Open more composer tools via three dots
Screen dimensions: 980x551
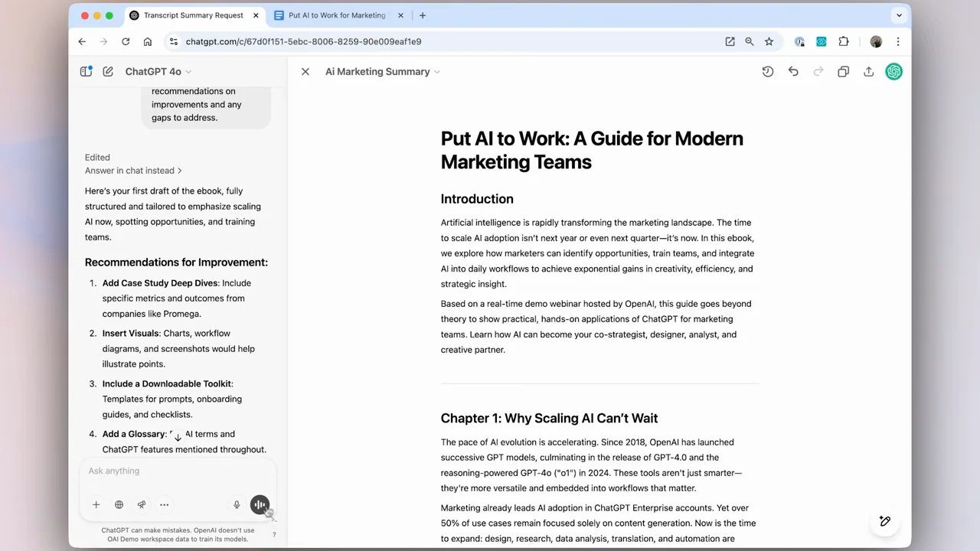point(164,504)
